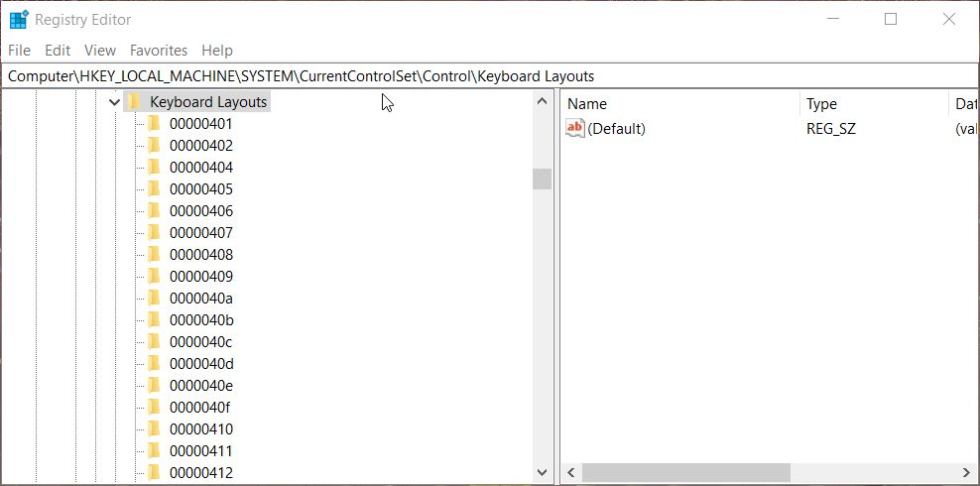Click the tree pane scroll up arrow
This screenshot has width=980, height=486.
[542, 101]
